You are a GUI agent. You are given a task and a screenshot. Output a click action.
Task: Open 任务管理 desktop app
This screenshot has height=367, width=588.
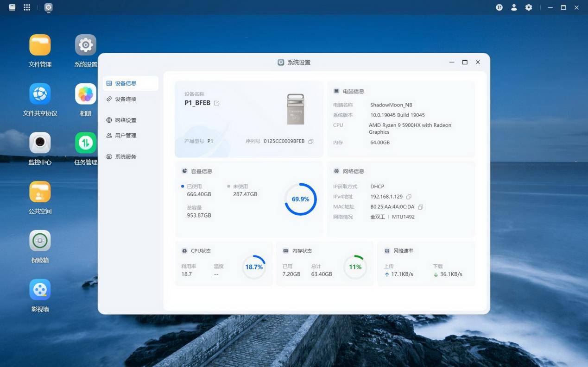[x=86, y=143]
